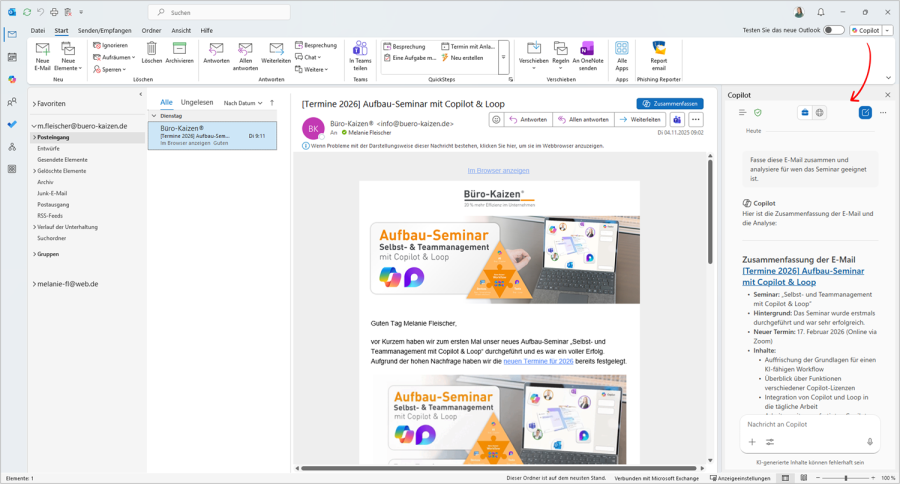Image resolution: width=900 pixels, height=484 pixels.
Task: Click Allen antworten in the ribbon
Action: [x=245, y=56]
